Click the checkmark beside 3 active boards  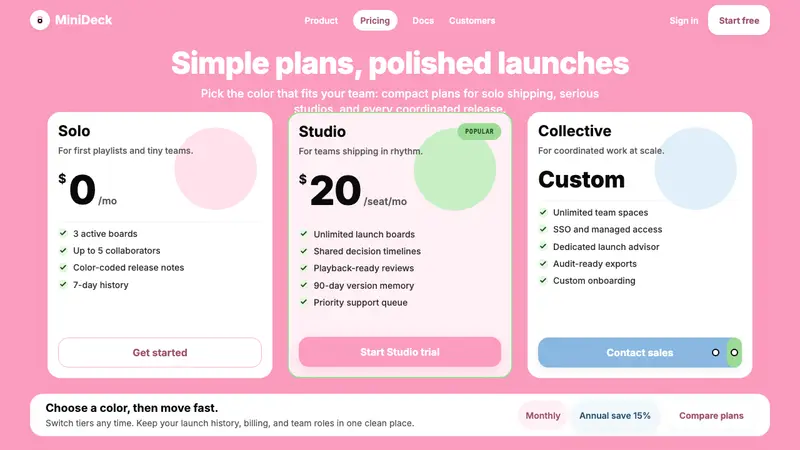pos(63,233)
